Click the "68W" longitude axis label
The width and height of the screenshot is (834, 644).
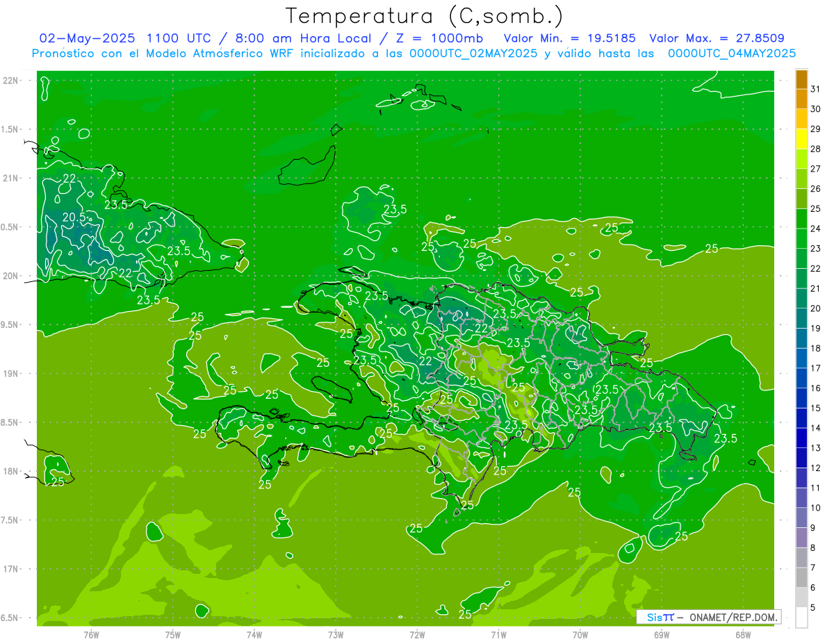click(x=743, y=634)
